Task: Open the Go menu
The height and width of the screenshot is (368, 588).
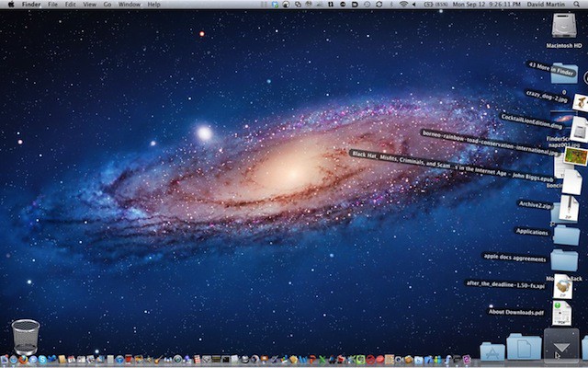Action: (x=107, y=5)
